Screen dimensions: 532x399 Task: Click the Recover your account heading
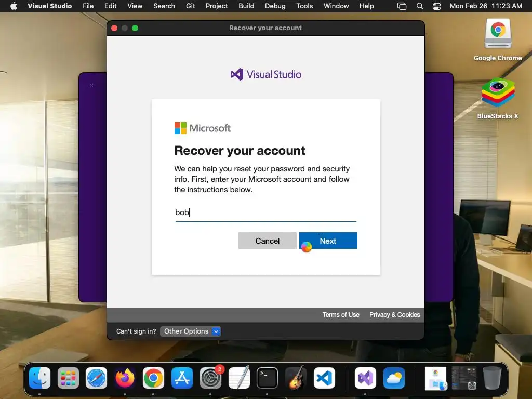(240, 151)
